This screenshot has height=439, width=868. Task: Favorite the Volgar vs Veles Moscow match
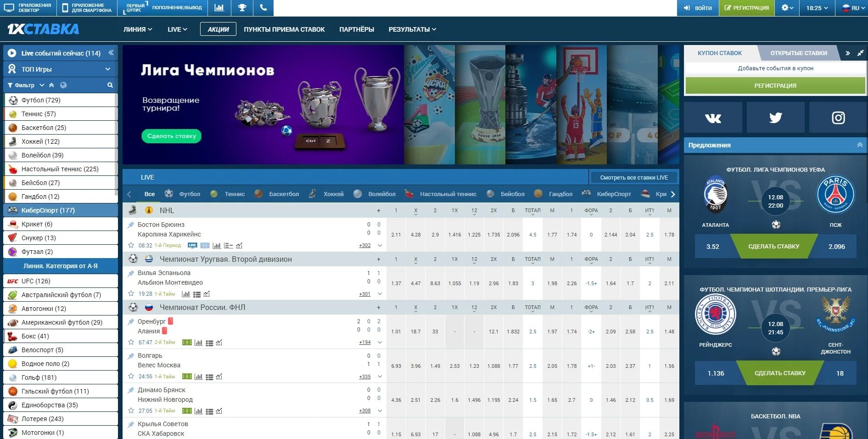point(131,376)
